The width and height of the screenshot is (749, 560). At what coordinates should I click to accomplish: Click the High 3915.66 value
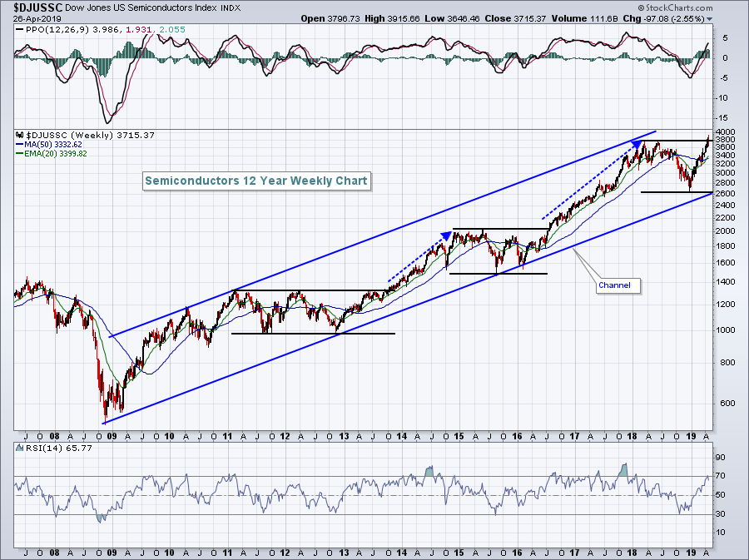click(392, 18)
